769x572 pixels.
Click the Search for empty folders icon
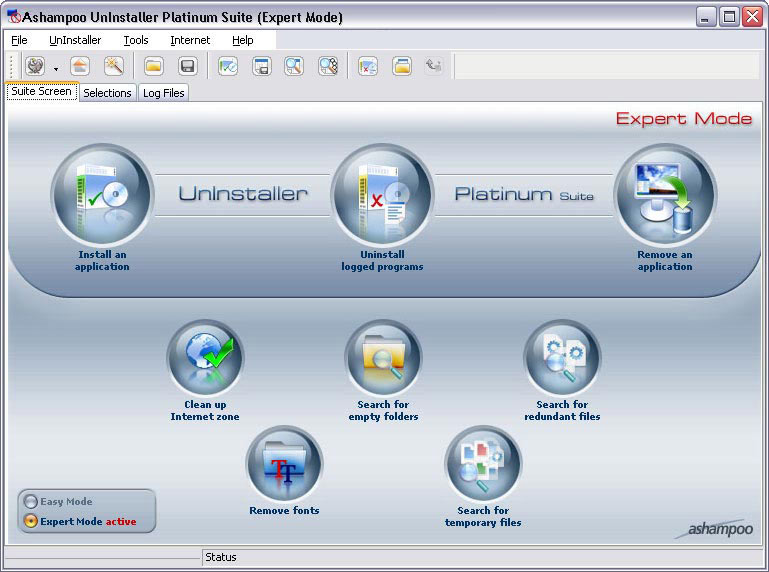(x=383, y=358)
